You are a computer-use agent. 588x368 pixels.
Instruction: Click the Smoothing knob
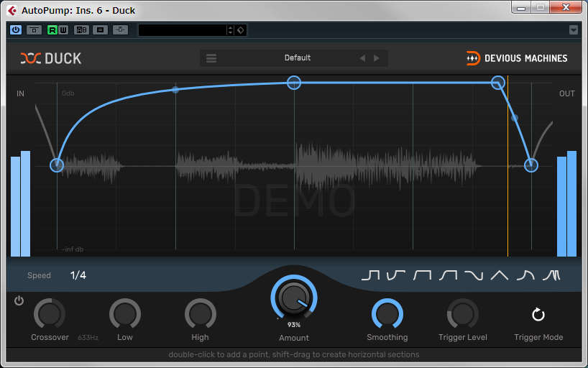(x=387, y=314)
